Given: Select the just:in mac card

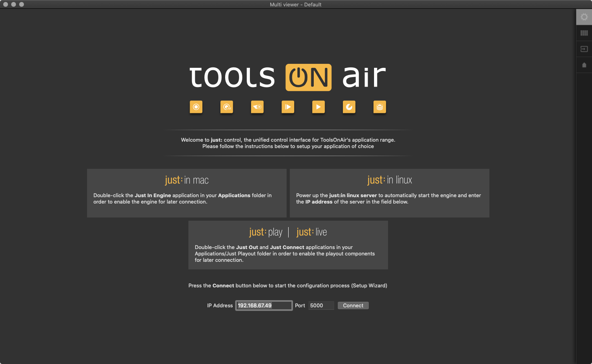Looking at the screenshot, I should click(187, 193).
